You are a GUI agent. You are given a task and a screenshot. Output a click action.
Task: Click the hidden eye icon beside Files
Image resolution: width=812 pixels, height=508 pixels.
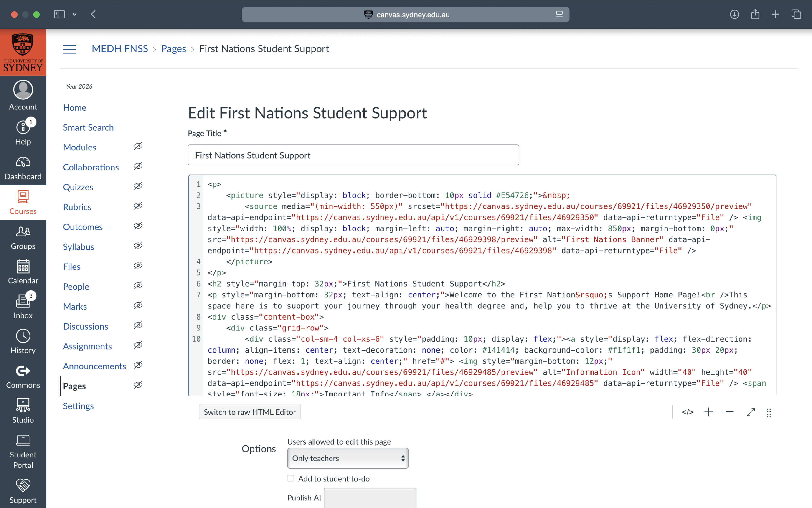click(138, 266)
